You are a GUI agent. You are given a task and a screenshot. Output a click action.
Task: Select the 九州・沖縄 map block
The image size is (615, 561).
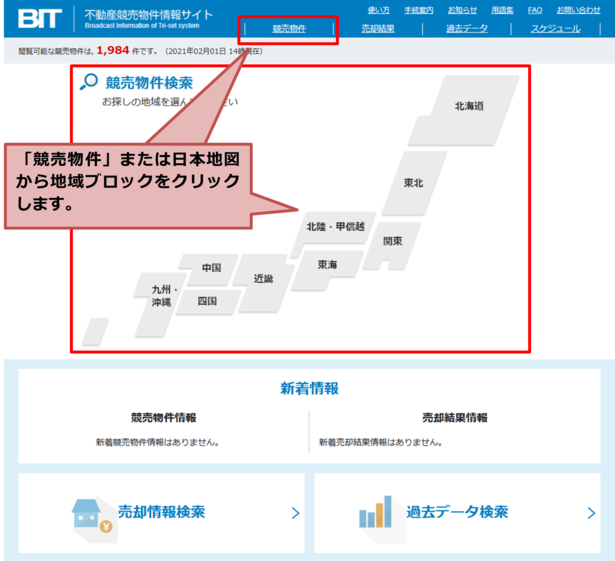[x=157, y=296]
